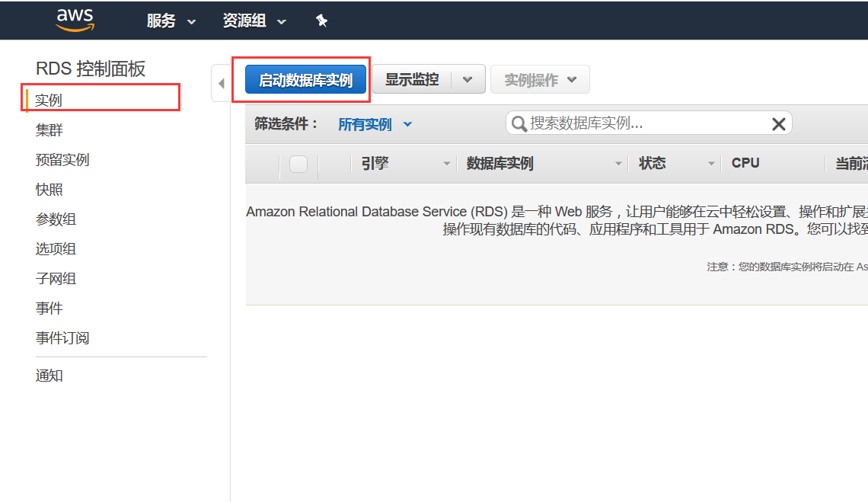Click the AWS logo
Screen dimensions: 868x502
[75, 21]
